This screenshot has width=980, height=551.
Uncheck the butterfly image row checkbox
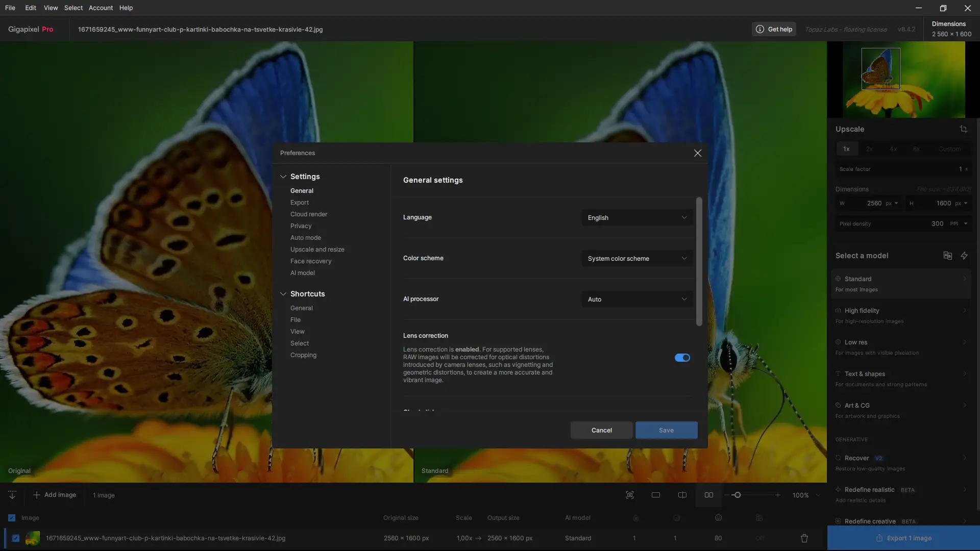pyautogui.click(x=15, y=538)
